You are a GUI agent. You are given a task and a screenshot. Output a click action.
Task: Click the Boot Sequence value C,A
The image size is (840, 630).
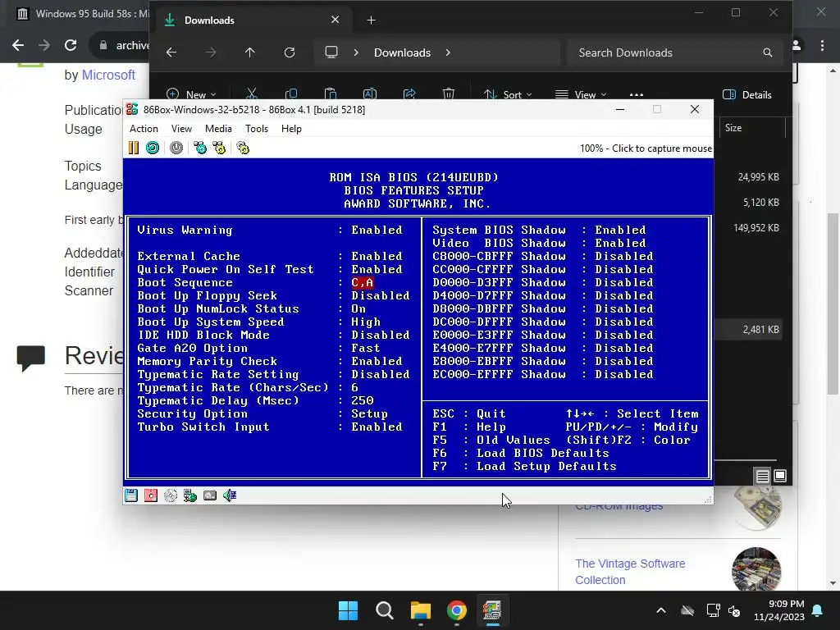point(362,282)
